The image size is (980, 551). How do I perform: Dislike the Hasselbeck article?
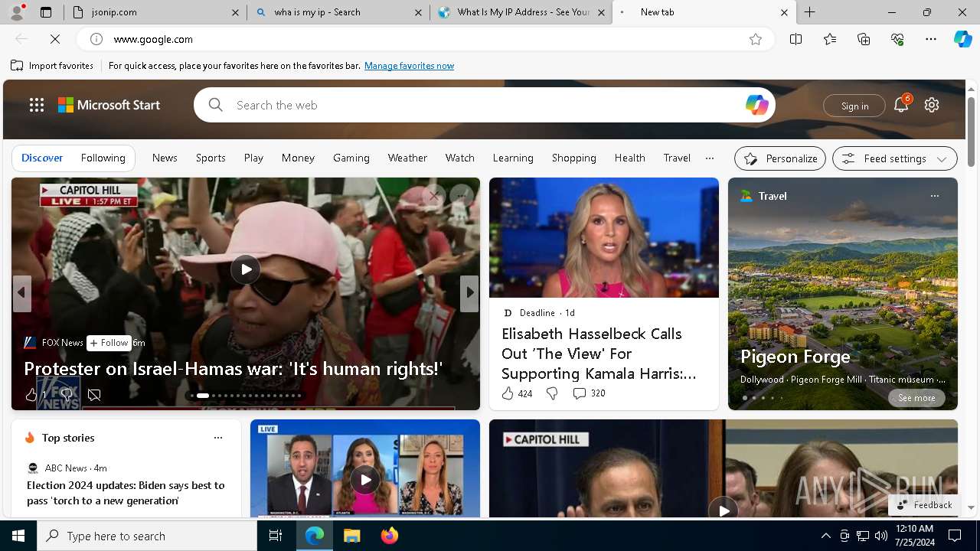click(551, 393)
